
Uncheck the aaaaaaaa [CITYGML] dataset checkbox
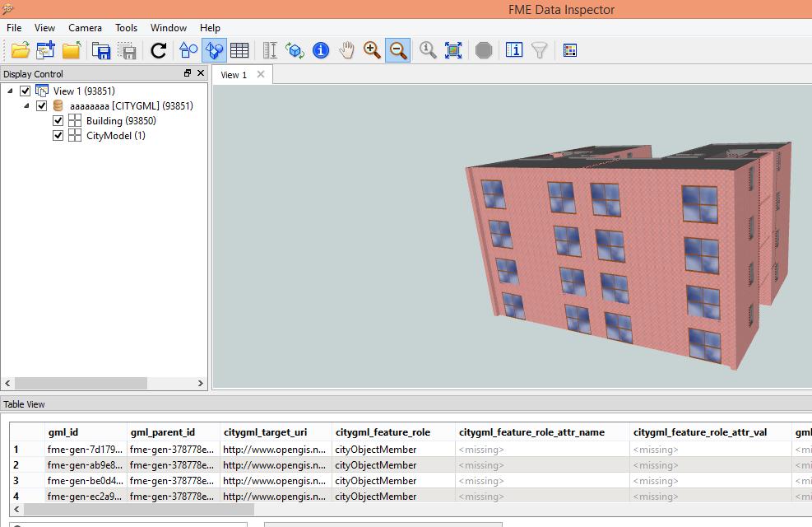(x=41, y=105)
